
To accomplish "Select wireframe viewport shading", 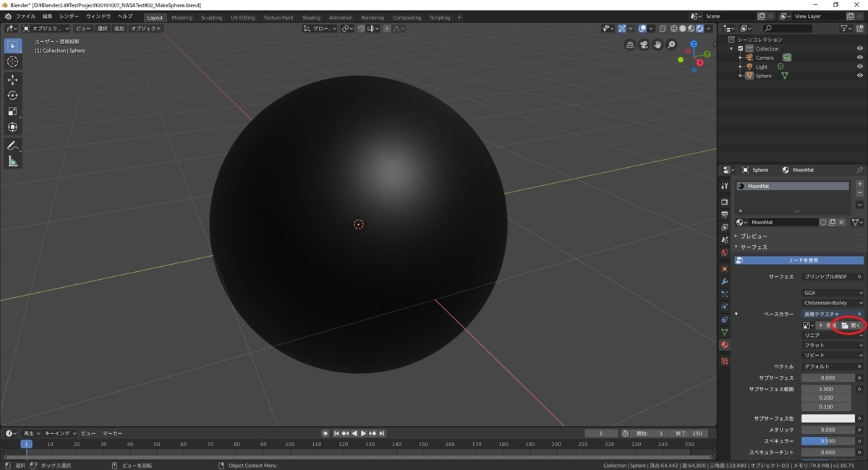I will 673,28.
